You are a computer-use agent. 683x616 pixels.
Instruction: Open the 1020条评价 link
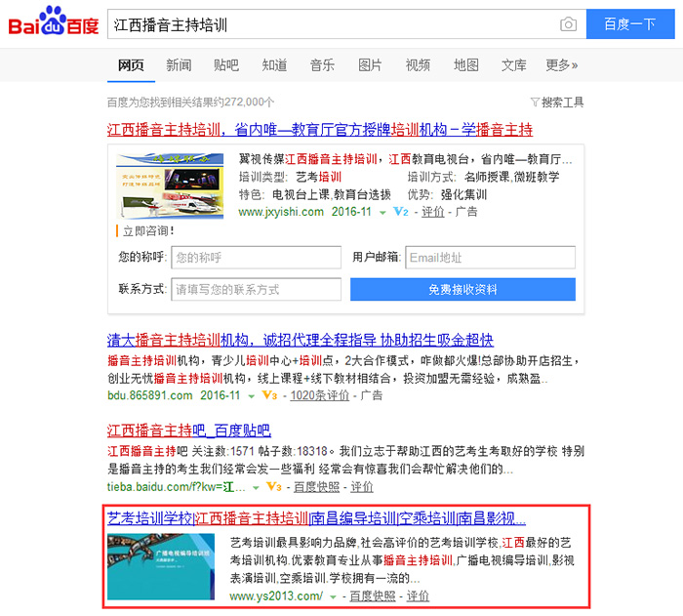pos(320,395)
